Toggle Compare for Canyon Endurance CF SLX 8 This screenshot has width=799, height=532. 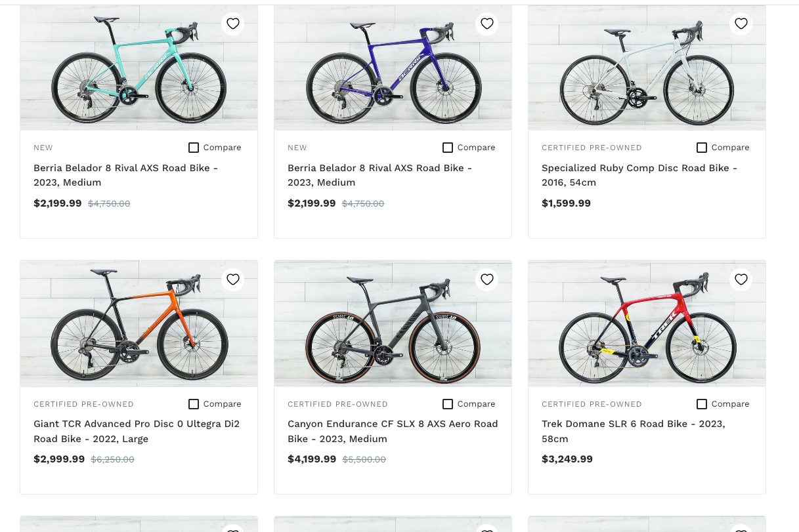448,404
